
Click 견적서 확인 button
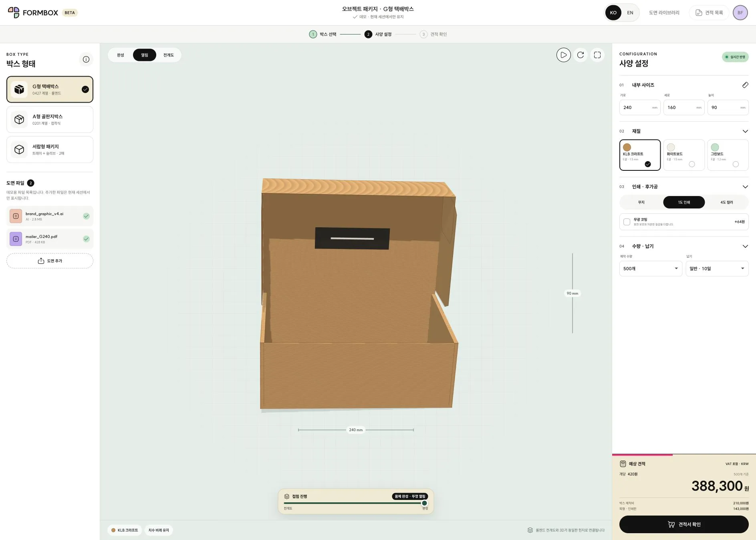click(x=683, y=524)
